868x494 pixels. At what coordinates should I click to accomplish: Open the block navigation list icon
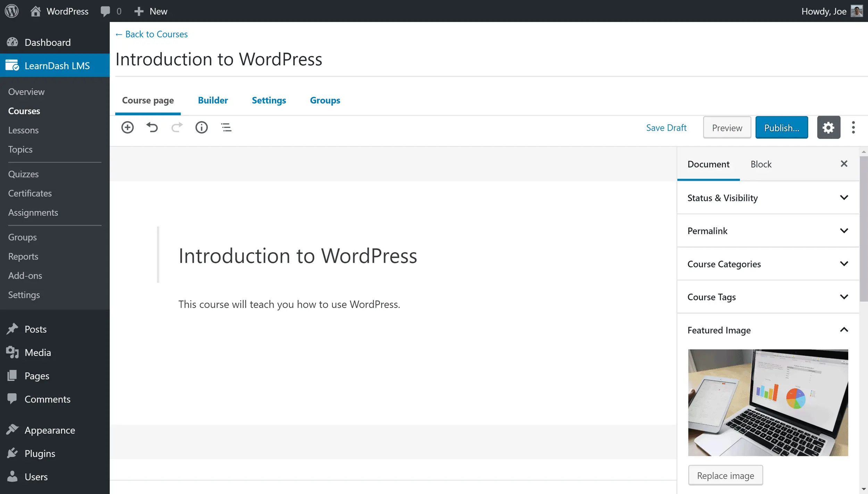point(226,127)
